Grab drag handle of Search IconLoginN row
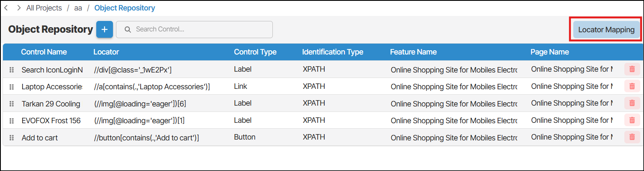This screenshot has height=171, width=644. pos(12,70)
